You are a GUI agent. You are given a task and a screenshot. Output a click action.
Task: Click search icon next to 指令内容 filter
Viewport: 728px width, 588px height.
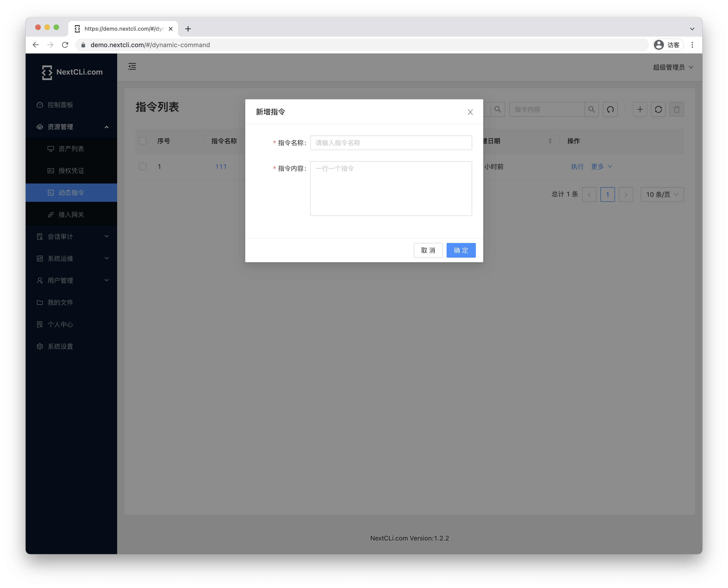point(591,109)
